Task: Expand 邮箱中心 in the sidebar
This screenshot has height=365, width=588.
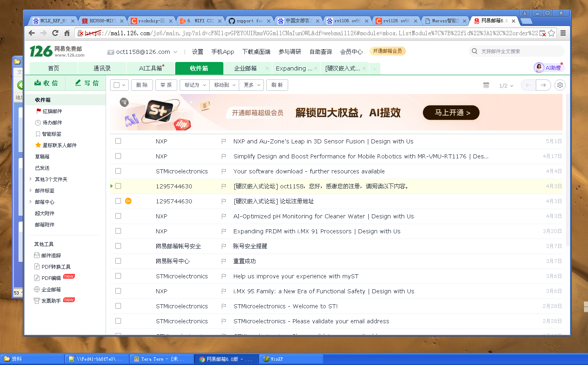Action: (30, 201)
